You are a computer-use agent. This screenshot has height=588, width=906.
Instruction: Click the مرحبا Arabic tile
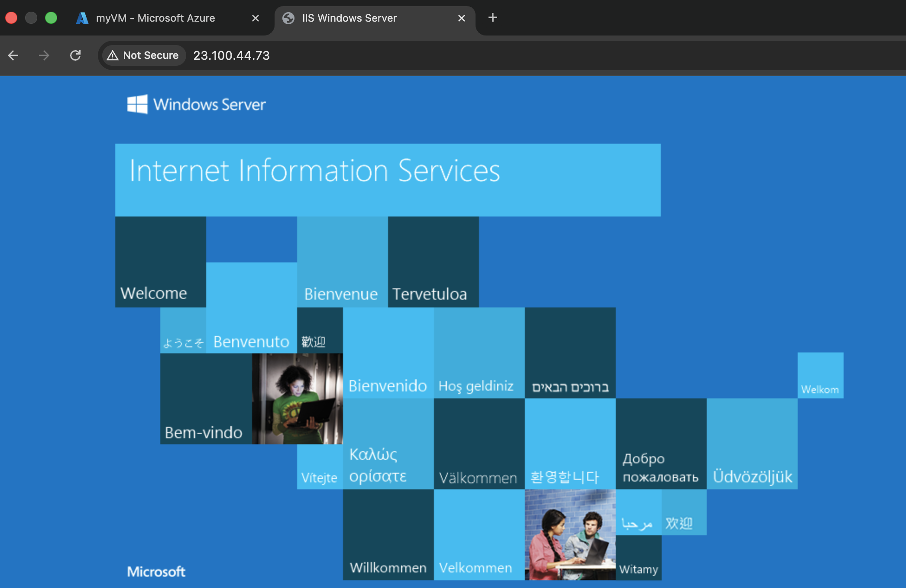[639, 512]
